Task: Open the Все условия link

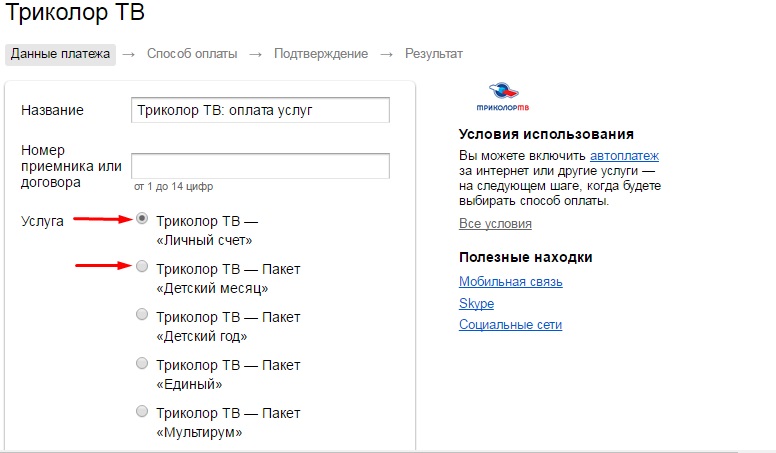Action: 495,223
